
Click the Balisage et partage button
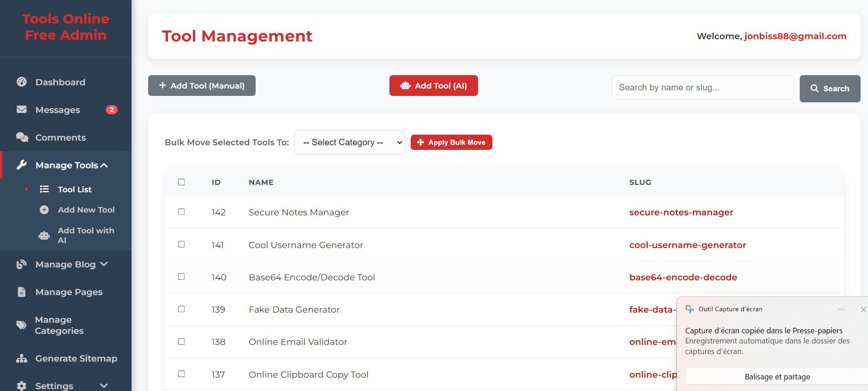[x=777, y=377]
